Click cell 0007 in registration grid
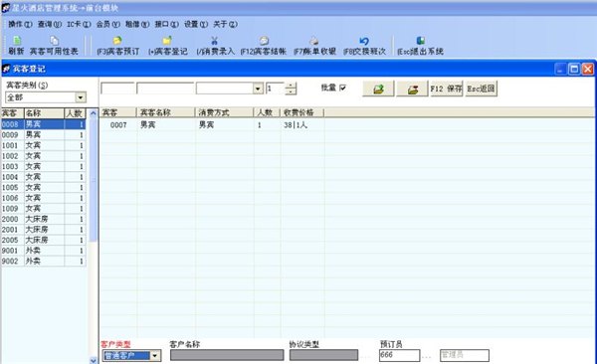Viewport: 597px width, 364px height. [x=118, y=125]
